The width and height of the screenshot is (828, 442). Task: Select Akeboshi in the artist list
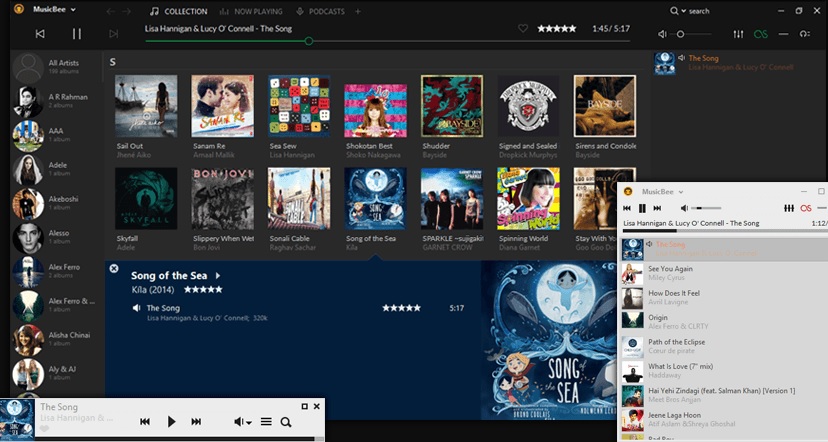pyautogui.click(x=57, y=203)
